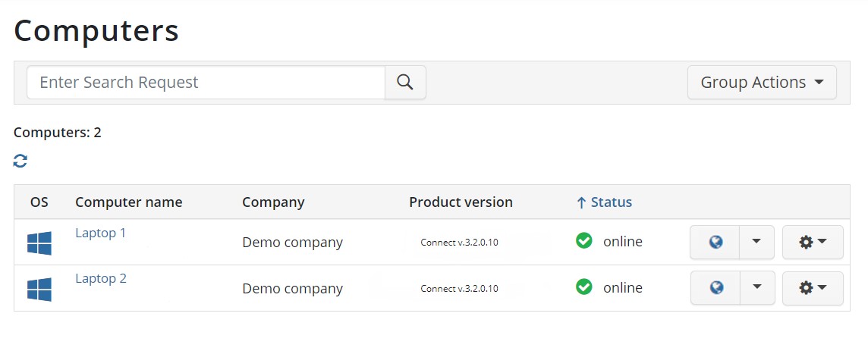This screenshot has width=868, height=354.
Task: Open the Laptop 2 link
Action: pyautogui.click(x=101, y=278)
